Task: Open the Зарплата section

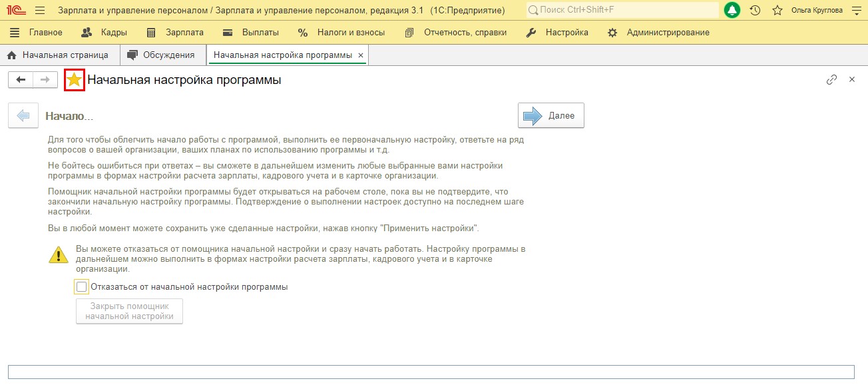Action: click(x=175, y=33)
